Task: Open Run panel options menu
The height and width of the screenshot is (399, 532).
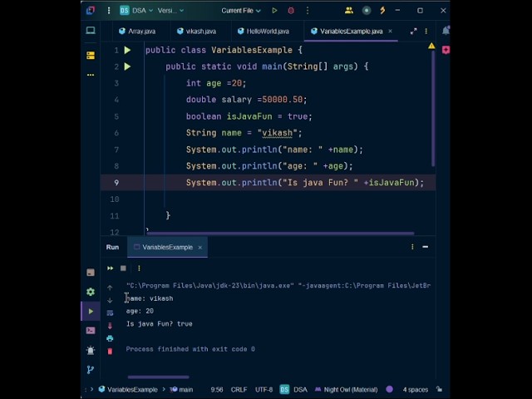Action: (x=412, y=247)
